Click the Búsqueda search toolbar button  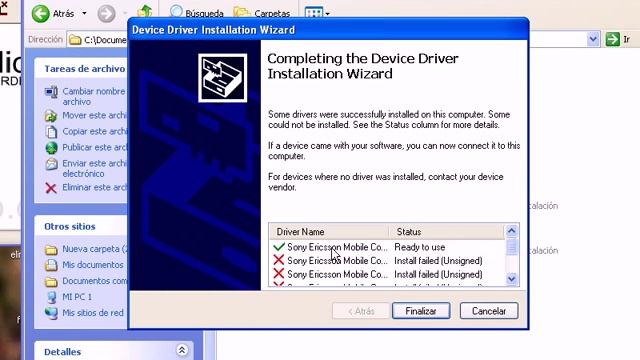[x=196, y=13]
